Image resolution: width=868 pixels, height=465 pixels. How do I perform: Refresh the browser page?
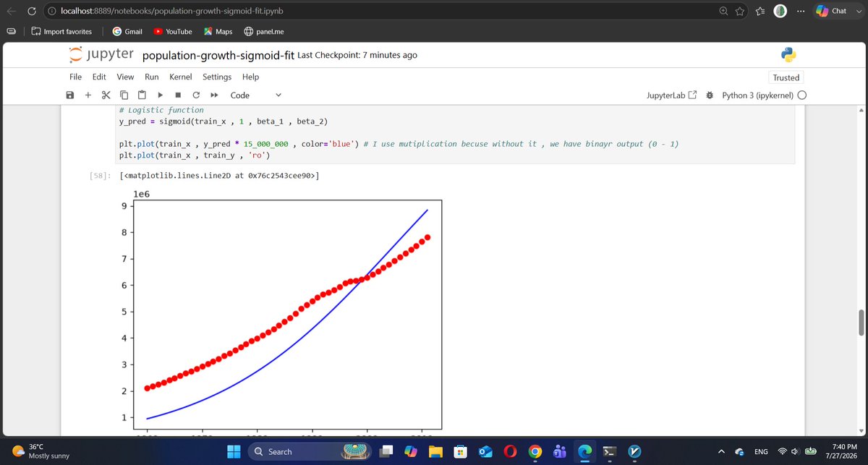pyautogui.click(x=32, y=11)
